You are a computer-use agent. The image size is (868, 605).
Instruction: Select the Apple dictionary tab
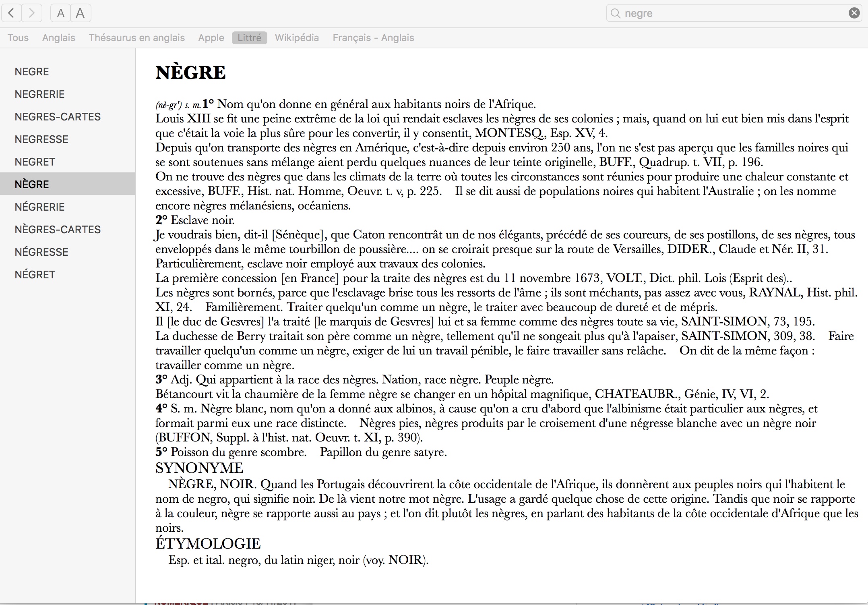211,38
